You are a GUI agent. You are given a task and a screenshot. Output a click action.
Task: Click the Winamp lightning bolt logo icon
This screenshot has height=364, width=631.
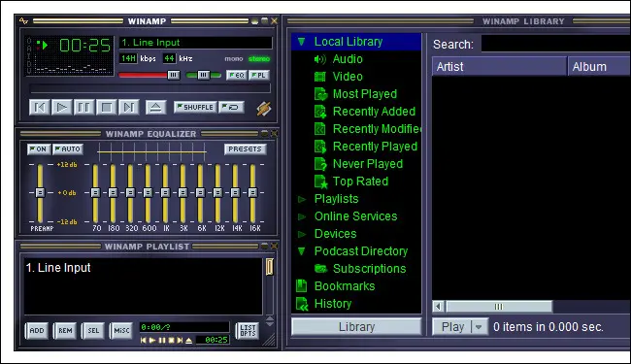[264, 108]
